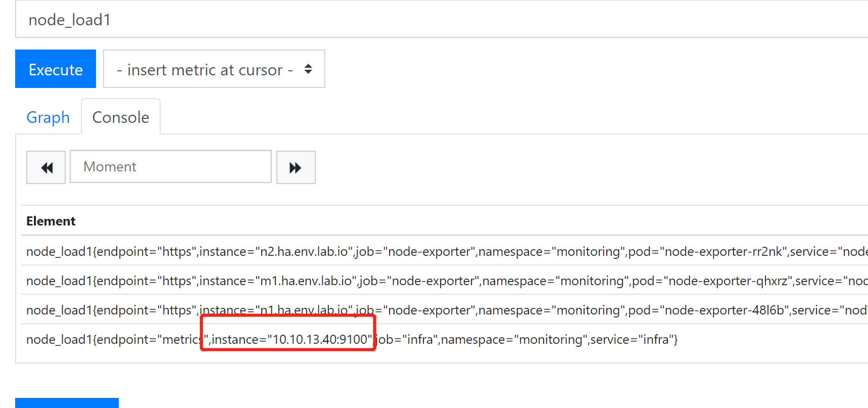868x408 pixels.
Task: Select the m1.ha.env.lab.io result row
Action: (445, 281)
